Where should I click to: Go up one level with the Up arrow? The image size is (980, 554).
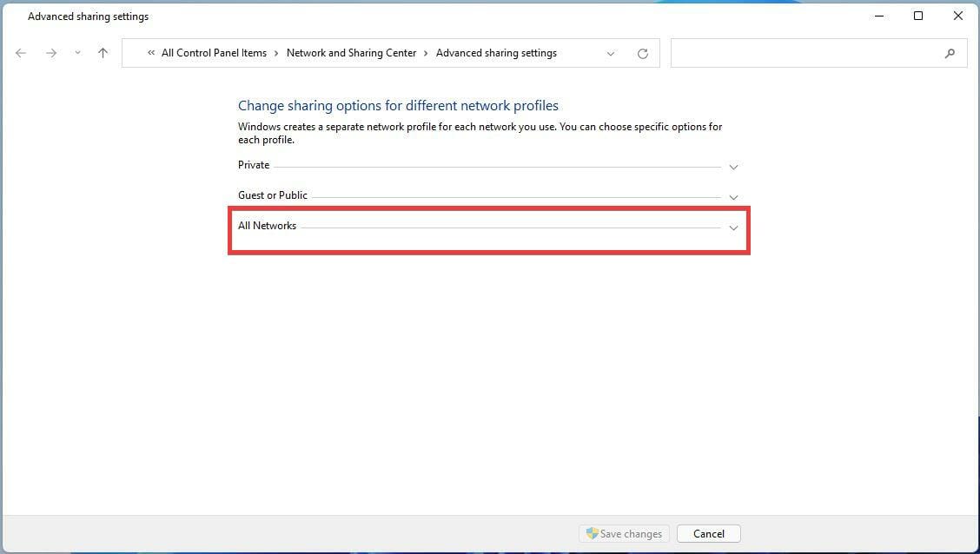click(x=103, y=53)
